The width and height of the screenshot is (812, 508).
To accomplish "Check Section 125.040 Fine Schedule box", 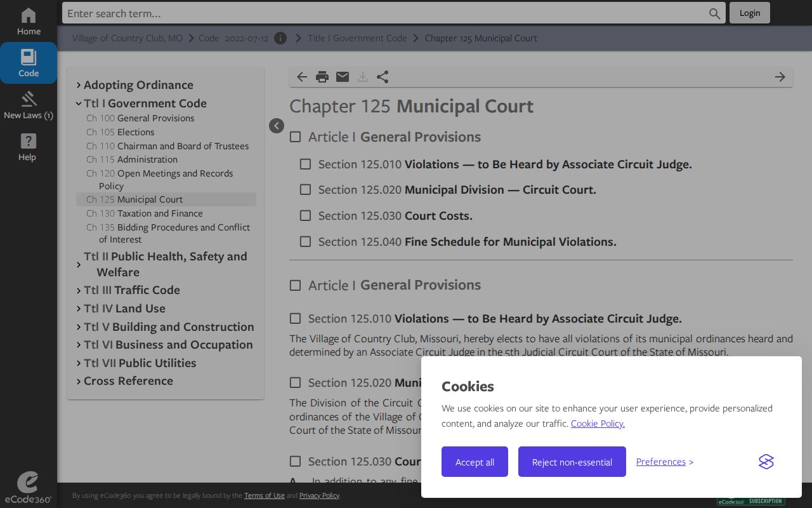I will (x=305, y=242).
